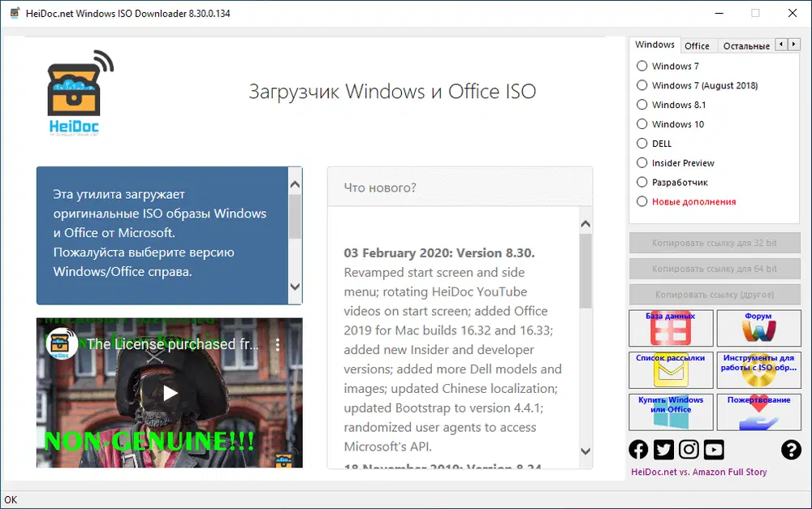Viewport: 812px width, 509px height.
Task: Click the '03 February 2020: Version 8.30.' heading
Action: tap(439, 252)
